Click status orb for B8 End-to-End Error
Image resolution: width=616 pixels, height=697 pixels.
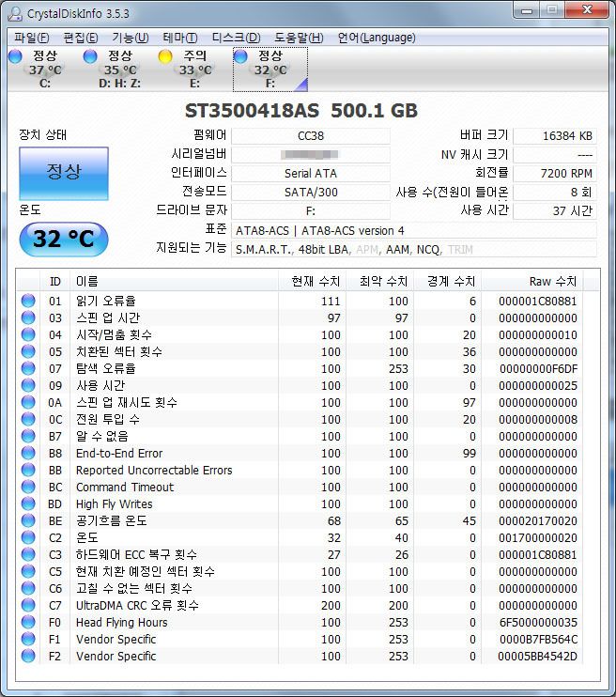click(x=28, y=453)
